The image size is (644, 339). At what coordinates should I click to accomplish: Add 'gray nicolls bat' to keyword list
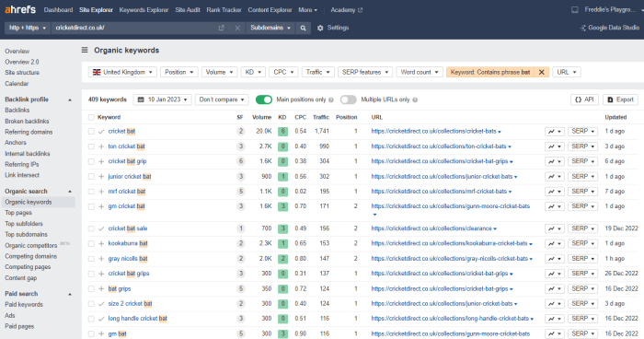click(101, 259)
